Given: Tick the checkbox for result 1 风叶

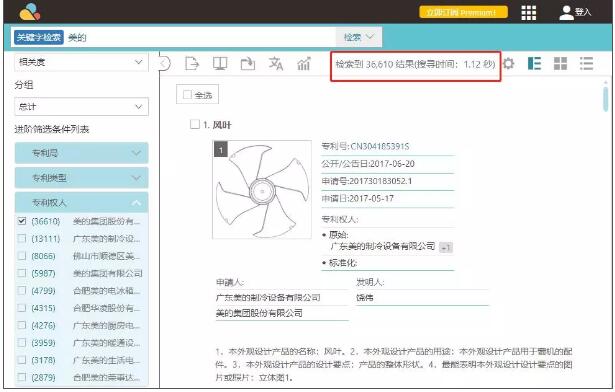Looking at the screenshot, I should [x=195, y=124].
